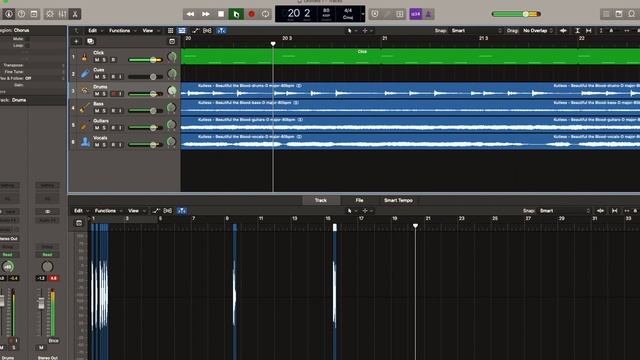Open the Note Pads button

click(619, 14)
